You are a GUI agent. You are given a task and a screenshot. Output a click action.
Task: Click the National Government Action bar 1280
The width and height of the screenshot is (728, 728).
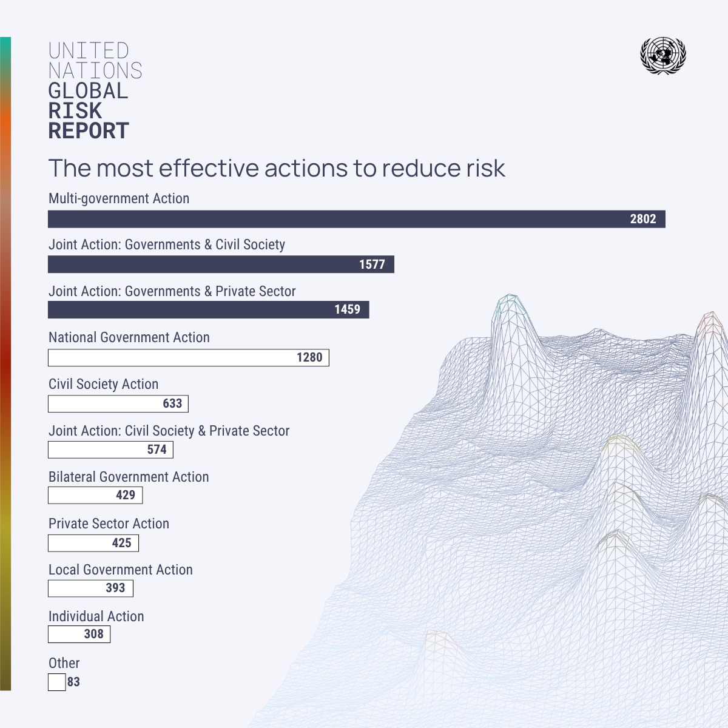(x=189, y=357)
